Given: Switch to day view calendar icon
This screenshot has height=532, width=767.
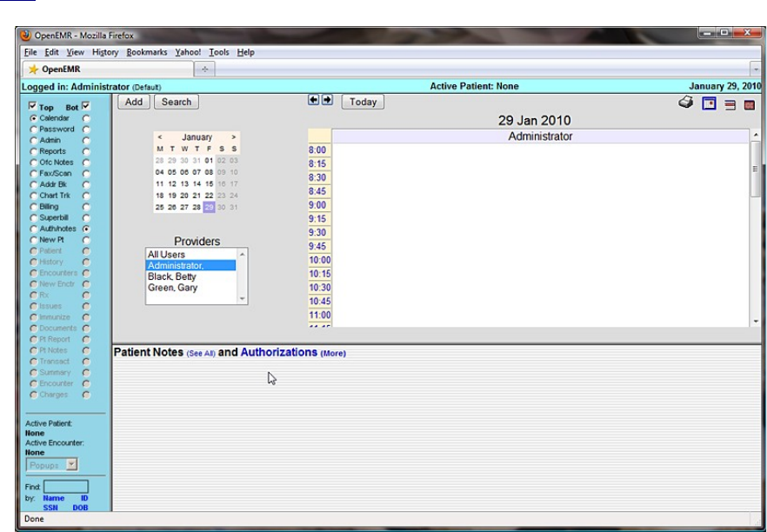Looking at the screenshot, I should pos(709,103).
